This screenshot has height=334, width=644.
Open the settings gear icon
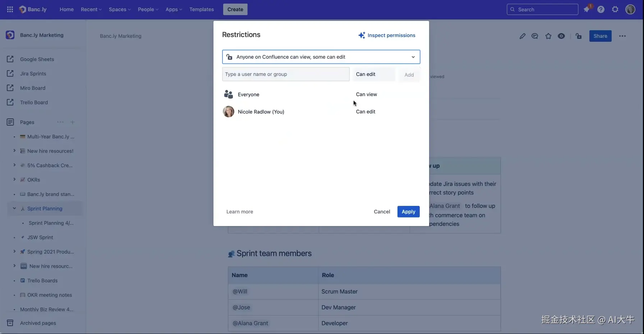[x=615, y=9]
